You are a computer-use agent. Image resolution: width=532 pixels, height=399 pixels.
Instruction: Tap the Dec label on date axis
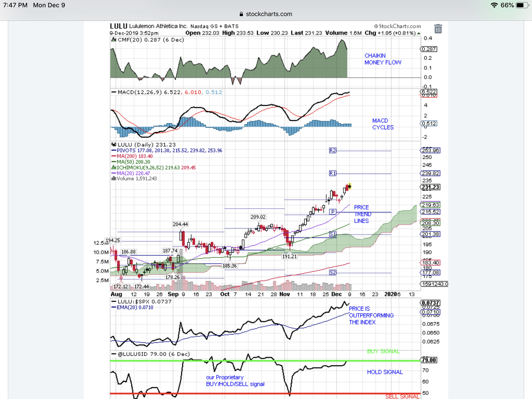tap(336, 294)
